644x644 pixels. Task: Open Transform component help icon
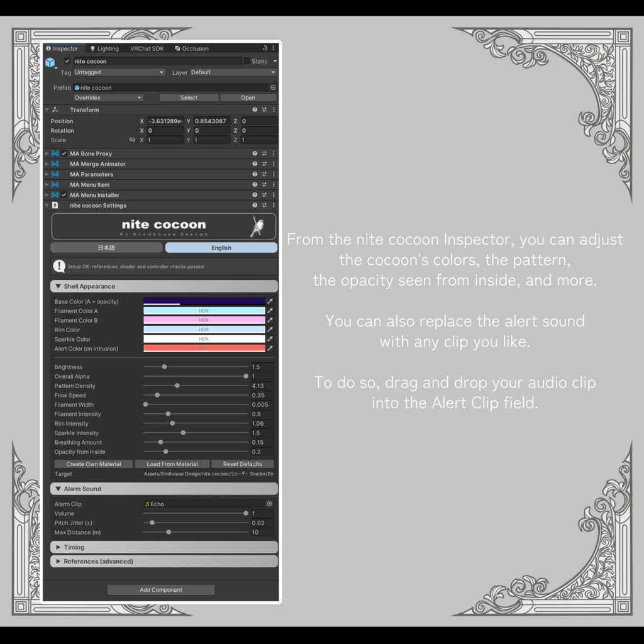click(x=255, y=109)
